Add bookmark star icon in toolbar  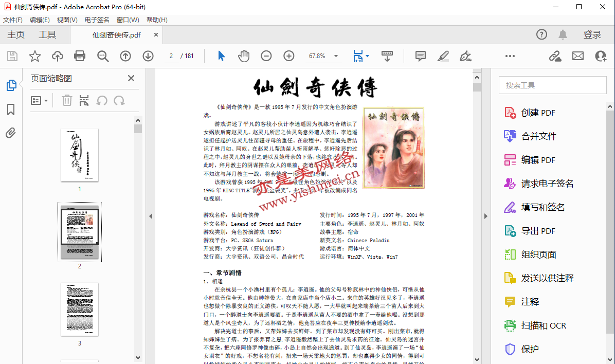pos(35,56)
